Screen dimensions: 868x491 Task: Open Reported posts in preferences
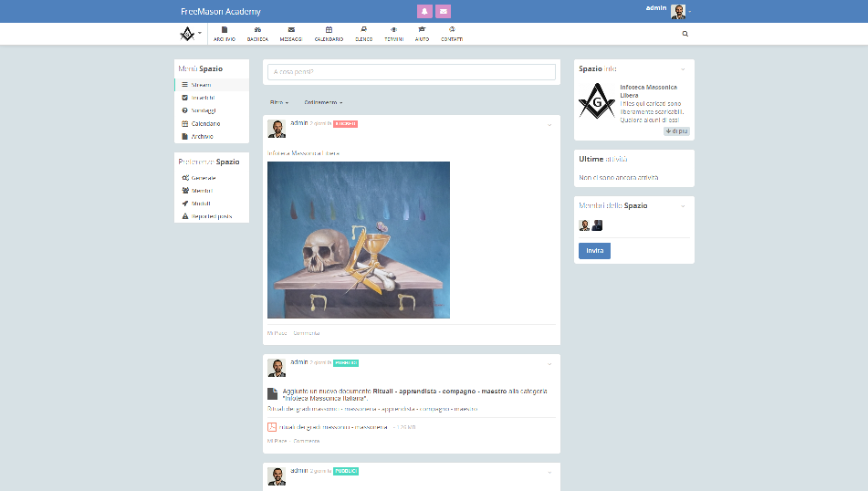(x=212, y=216)
